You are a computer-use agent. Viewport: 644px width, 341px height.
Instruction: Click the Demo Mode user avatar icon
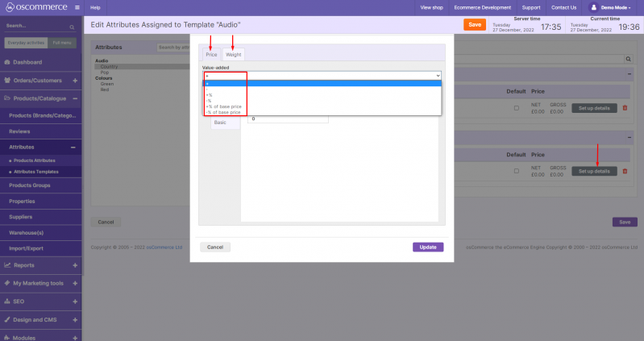[x=594, y=7]
